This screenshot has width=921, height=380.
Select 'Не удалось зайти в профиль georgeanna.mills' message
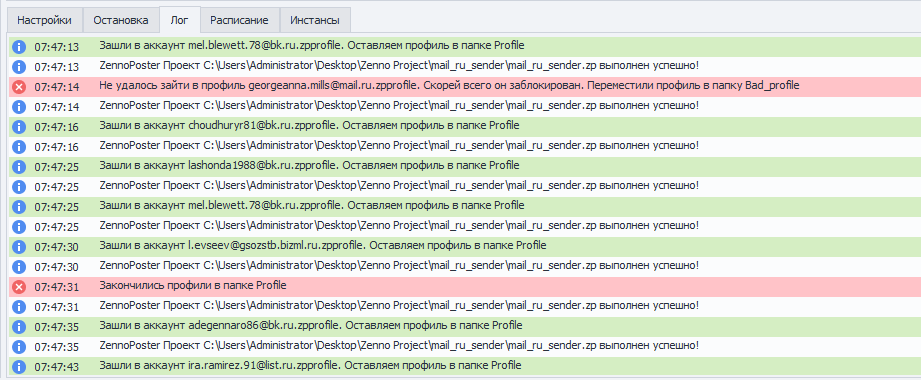tap(449, 85)
